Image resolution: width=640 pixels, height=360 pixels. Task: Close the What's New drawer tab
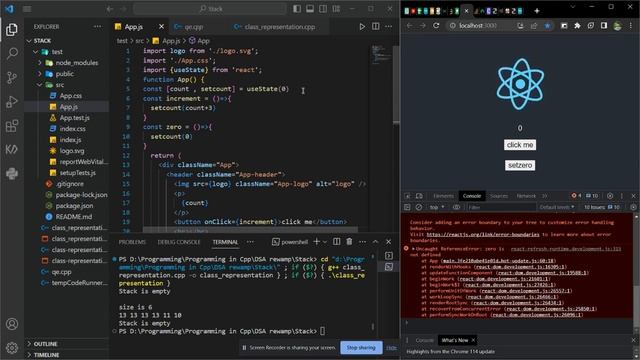coord(473,340)
